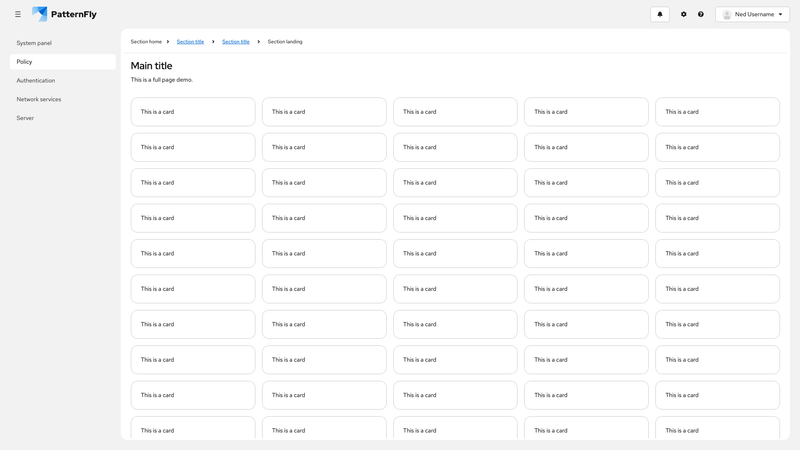Image resolution: width=800 pixels, height=450 pixels.
Task: Toggle the hamburger navigation menu
Action: click(18, 14)
